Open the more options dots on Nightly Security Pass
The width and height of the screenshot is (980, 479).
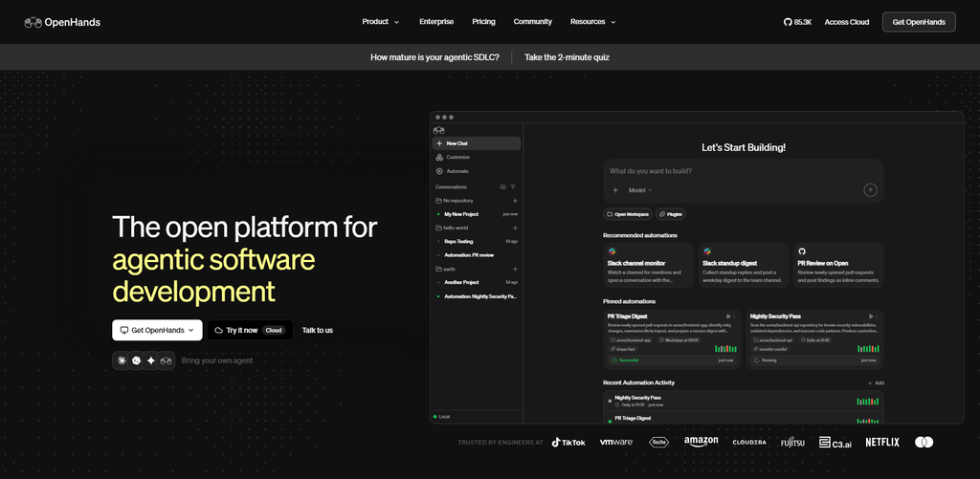pos(877,316)
